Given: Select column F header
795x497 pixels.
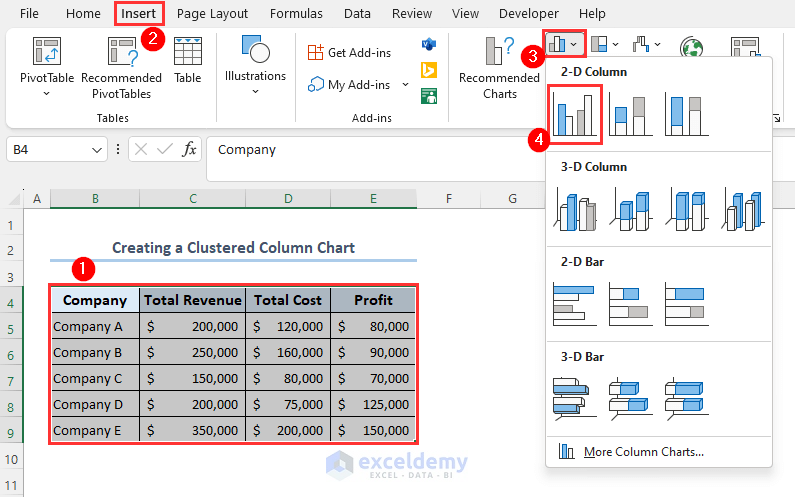Looking at the screenshot, I should pos(449,199).
